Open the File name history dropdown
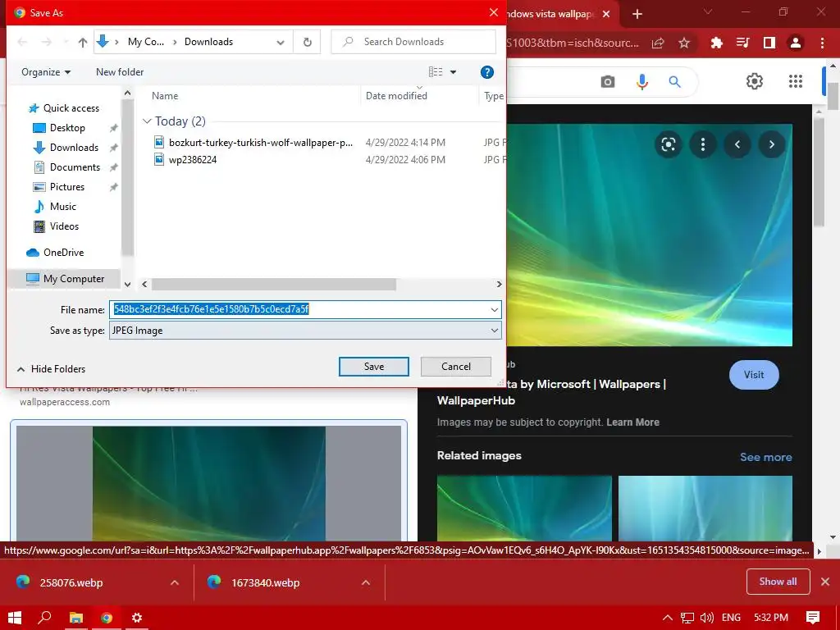Viewport: 840px width, 630px height. click(494, 309)
